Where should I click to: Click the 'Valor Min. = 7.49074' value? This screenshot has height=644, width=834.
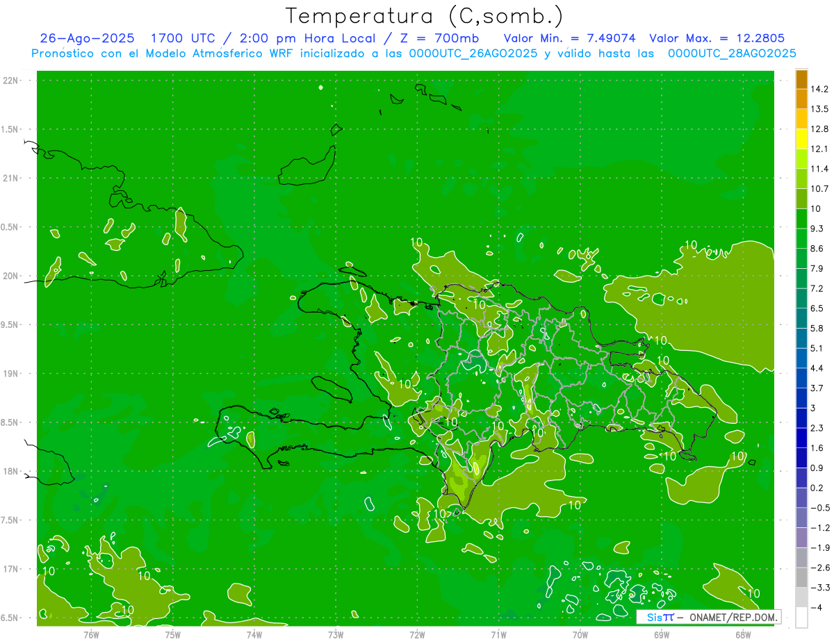coord(570,38)
